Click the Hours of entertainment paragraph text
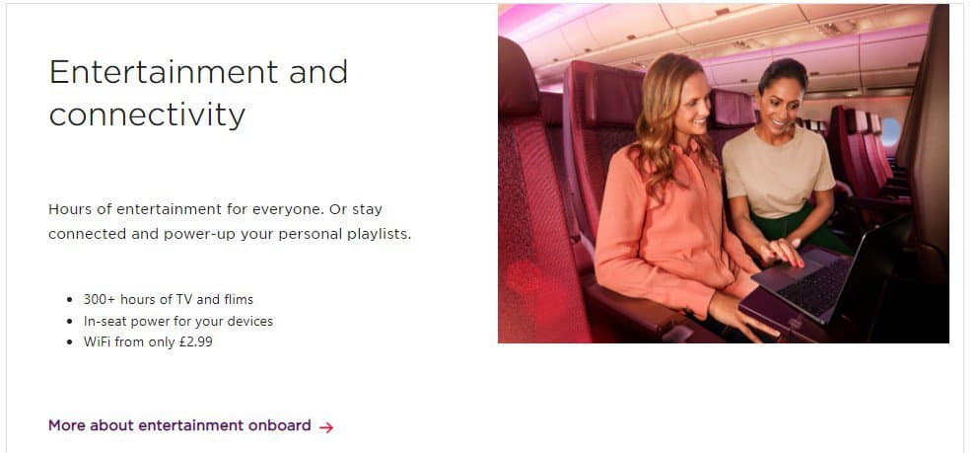Viewport: 980px width, 453px height. [230, 221]
